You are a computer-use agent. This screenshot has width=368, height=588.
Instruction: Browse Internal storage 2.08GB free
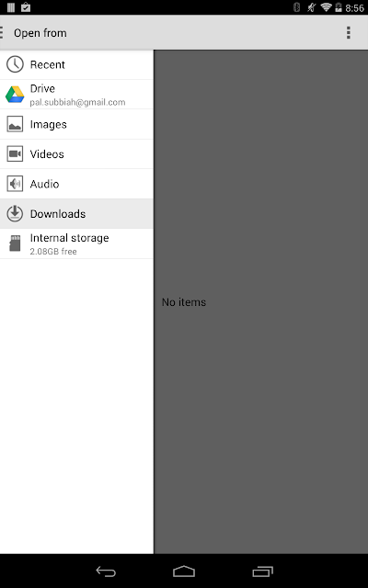pos(76,243)
